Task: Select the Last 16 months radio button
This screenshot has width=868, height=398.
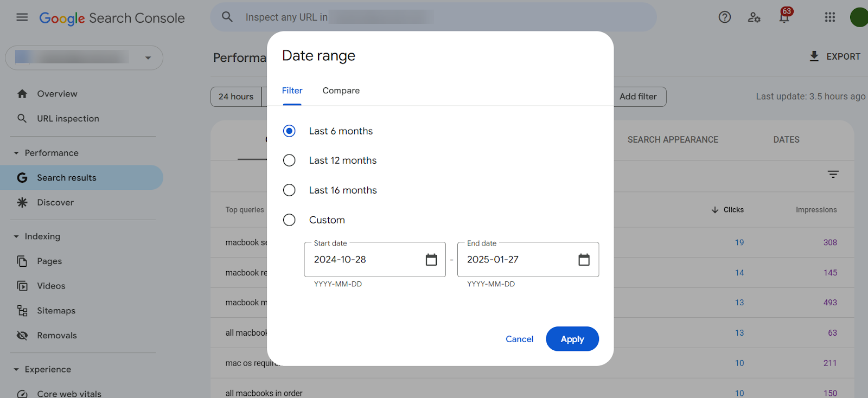Action: (289, 190)
